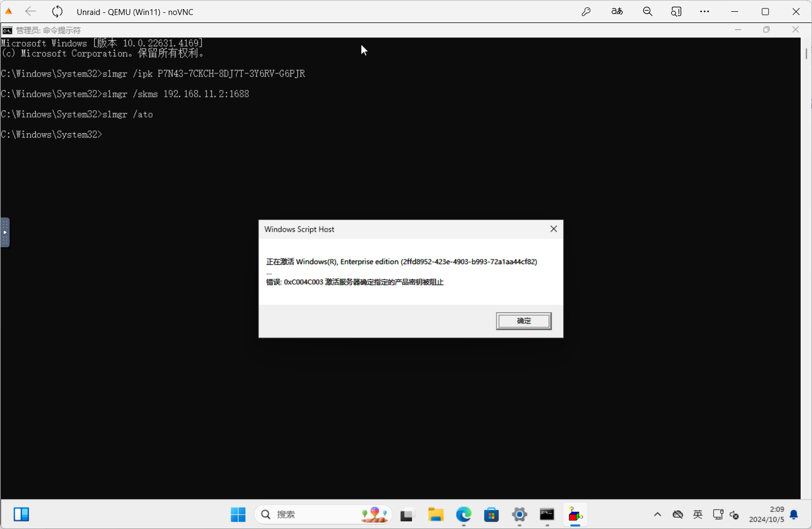Restore down the Command Prompt window
This screenshot has height=529, width=812.
767,29
